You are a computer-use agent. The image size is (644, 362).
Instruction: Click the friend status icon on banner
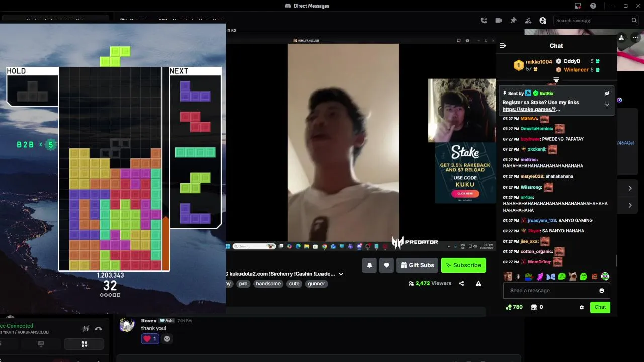point(622,38)
